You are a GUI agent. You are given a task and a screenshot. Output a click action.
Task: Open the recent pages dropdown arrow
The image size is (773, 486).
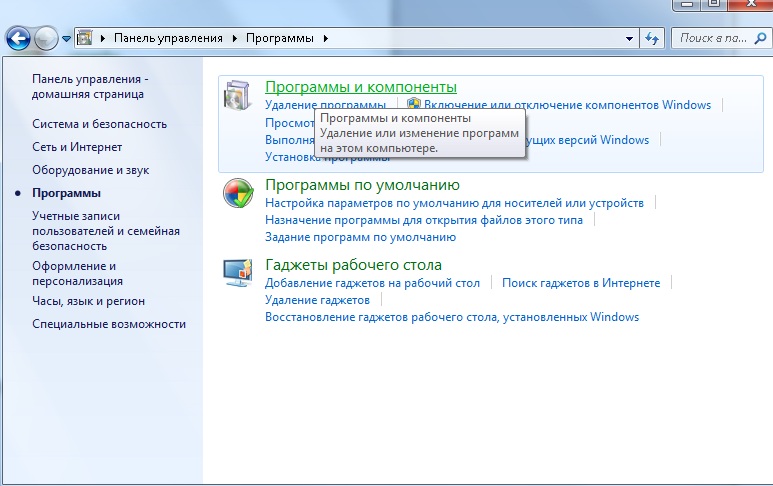coord(67,38)
